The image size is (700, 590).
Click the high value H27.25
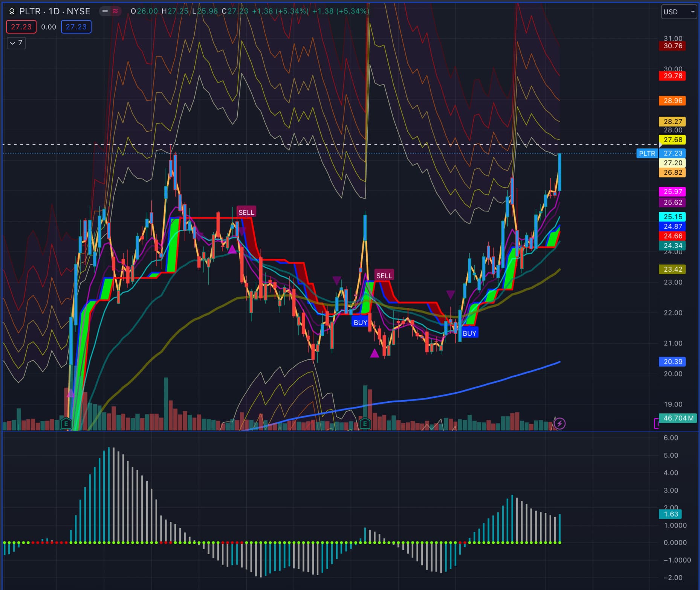175,11
